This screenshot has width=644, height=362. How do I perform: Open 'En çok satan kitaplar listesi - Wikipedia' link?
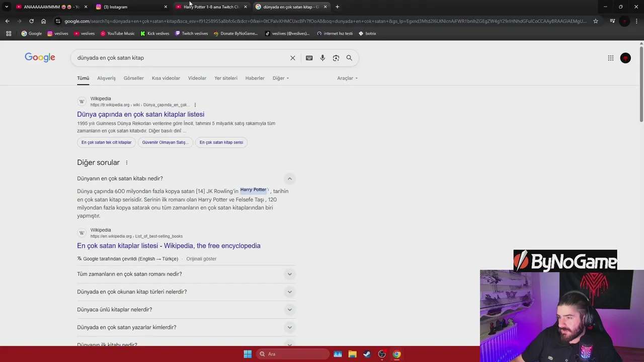(x=169, y=246)
